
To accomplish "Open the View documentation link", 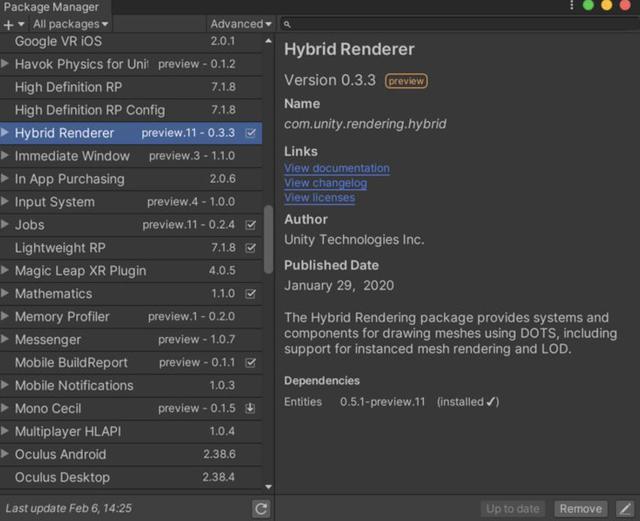I will click(337, 168).
